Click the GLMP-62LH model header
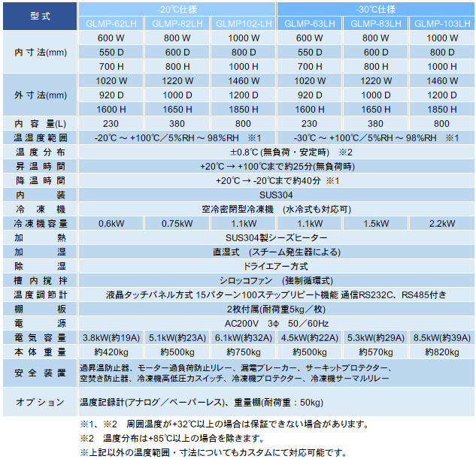This screenshot has height=459, width=476. coord(111,23)
